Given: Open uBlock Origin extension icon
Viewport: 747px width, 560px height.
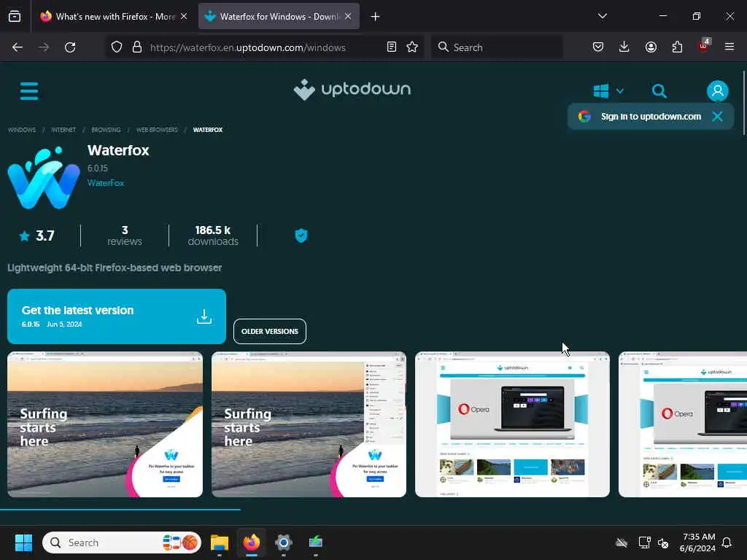Looking at the screenshot, I should (x=704, y=46).
